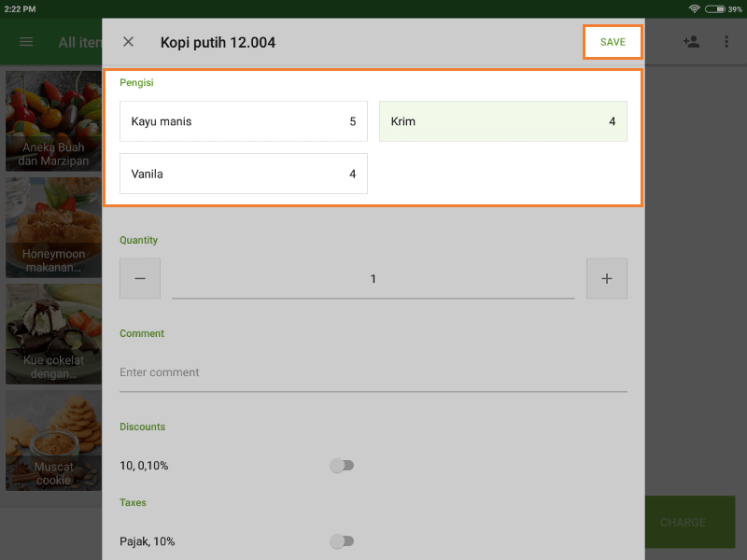The image size is (747, 560).
Task: Enable the 10, 0,10% discount switch
Action: coord(342,466)
